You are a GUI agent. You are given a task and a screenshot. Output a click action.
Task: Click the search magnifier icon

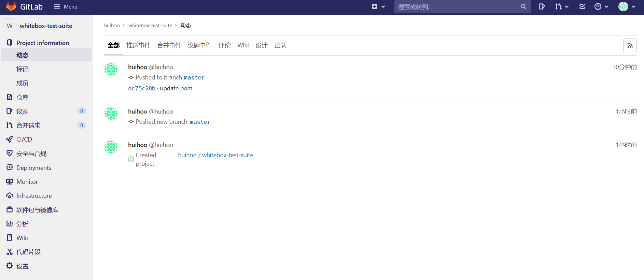523,6
